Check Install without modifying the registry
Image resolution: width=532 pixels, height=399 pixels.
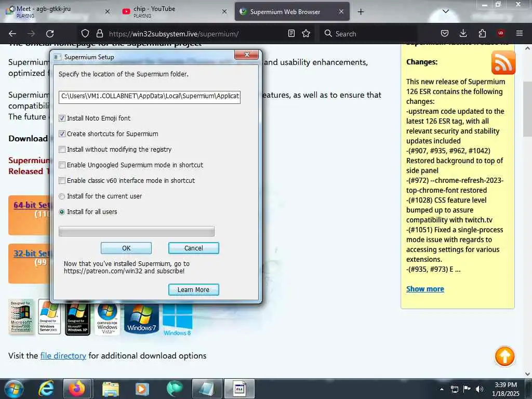tap(62, 149)
